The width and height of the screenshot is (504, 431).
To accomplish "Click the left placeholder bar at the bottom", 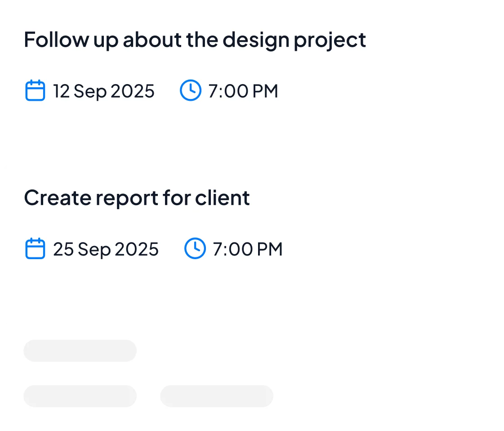I will [x=80, y=396].
